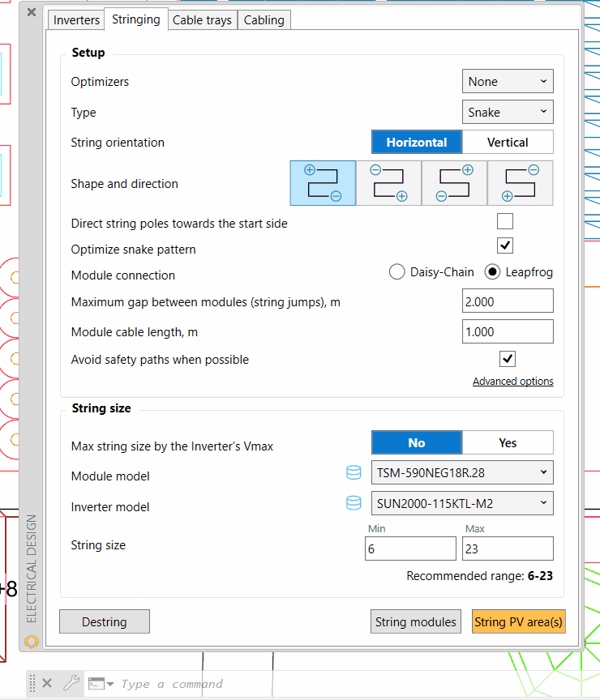Image resolution: width=600 pixels, height=700 pixels.
Task: Expand the Inverter model dropdown
Action: 462,503
